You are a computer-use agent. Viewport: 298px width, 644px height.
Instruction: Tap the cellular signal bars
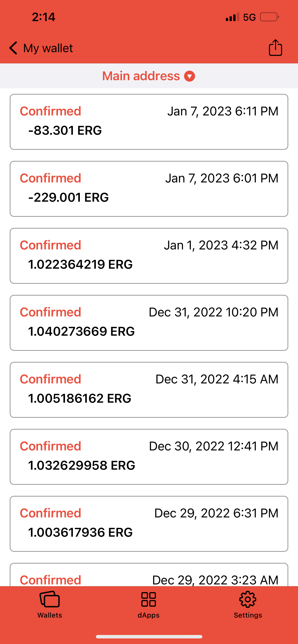tap(232, 17)
